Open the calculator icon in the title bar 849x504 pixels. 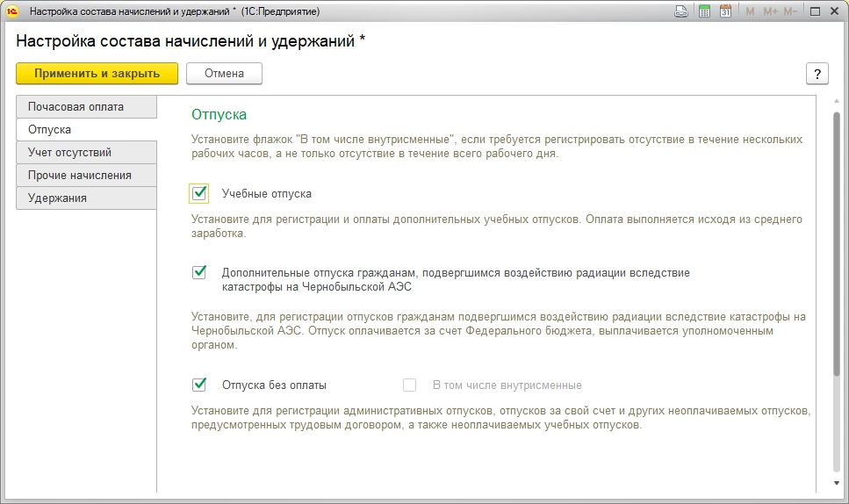(x=704, y=11)
